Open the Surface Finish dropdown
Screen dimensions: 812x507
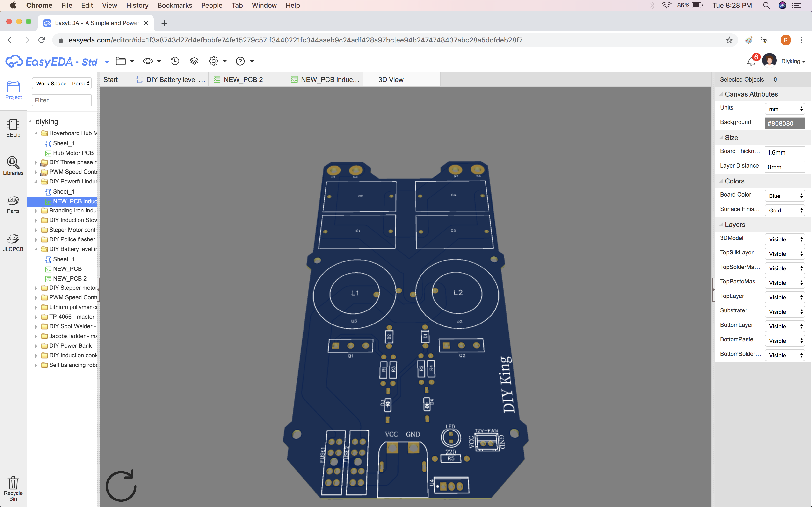tap(784, 210)
